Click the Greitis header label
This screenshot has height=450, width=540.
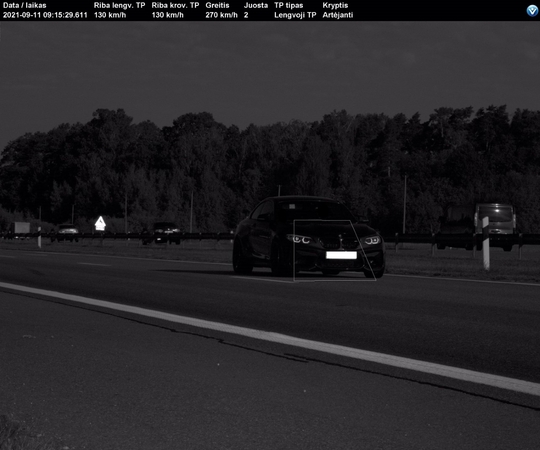217,6
